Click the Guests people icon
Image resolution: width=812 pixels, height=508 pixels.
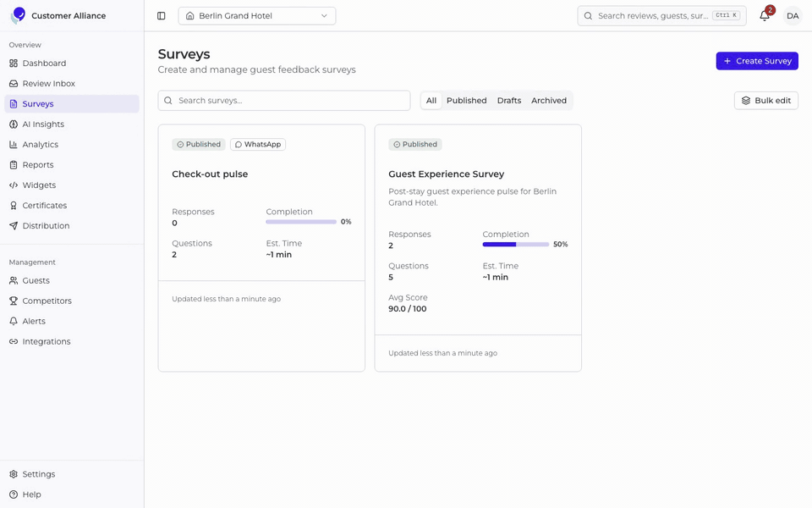coord(14,280)
